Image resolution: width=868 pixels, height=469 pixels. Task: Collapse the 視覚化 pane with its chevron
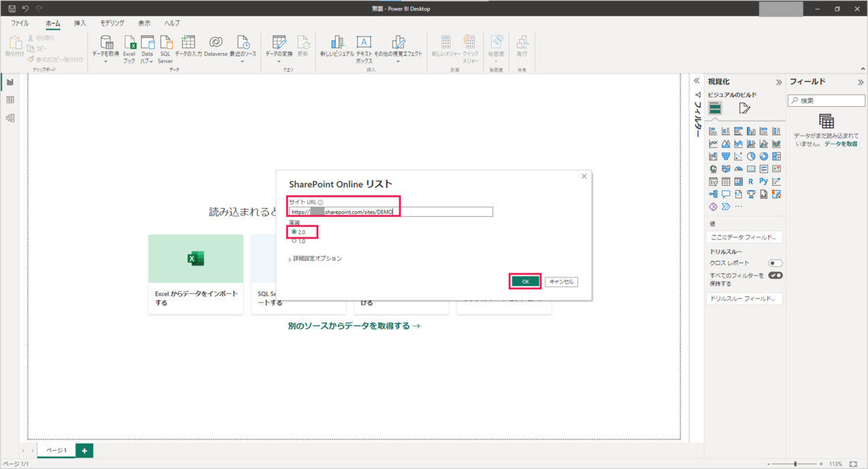pyautogui.click(x=779, y=82)
